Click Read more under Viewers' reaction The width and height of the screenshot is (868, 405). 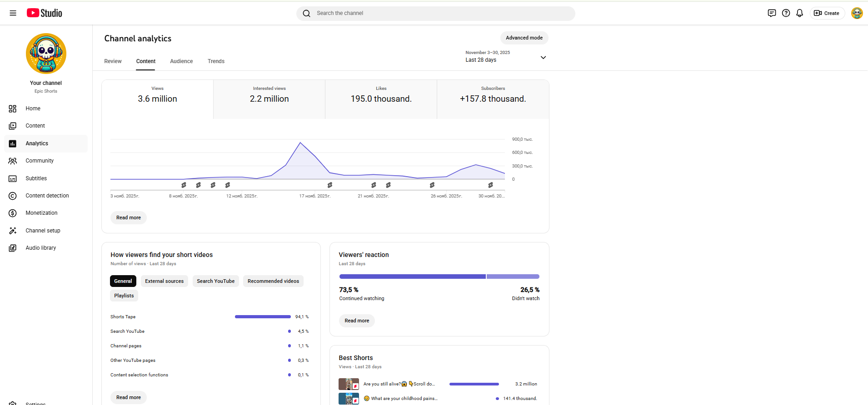(x=357, y=321)
